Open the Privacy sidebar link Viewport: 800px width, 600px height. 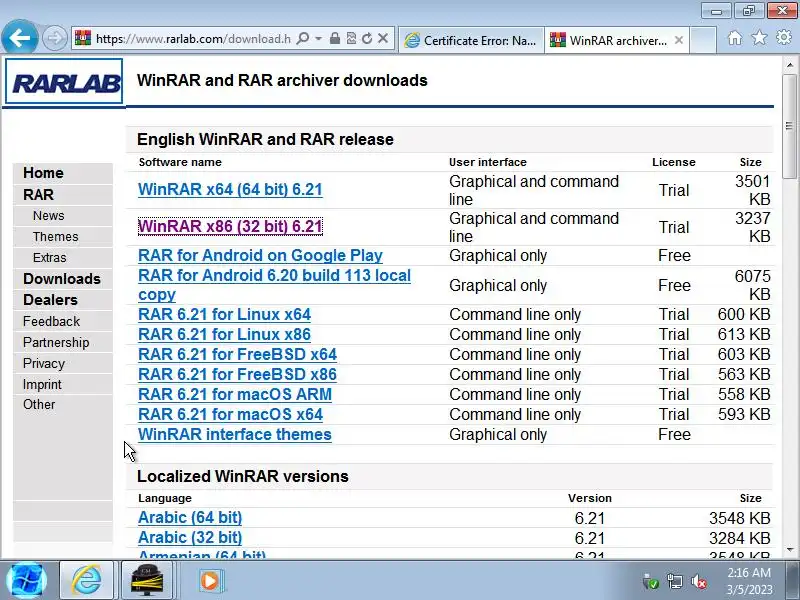pos(44,363)
